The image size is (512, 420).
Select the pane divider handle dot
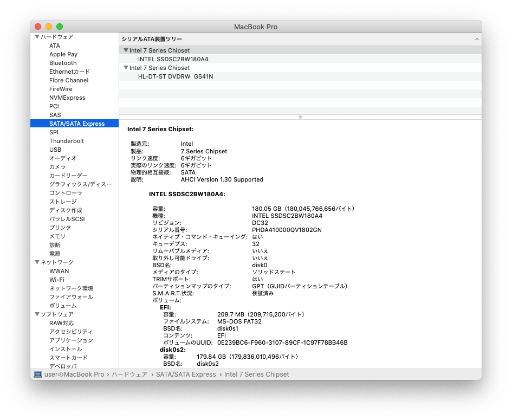pyautogui.click(x=300, y=117)
